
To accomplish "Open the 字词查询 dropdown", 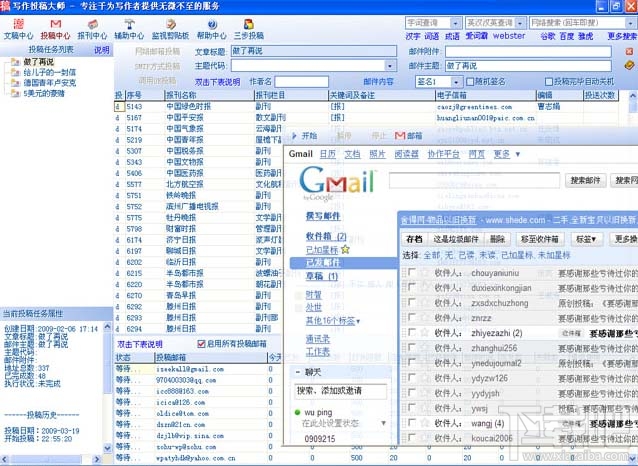I will 456,23.
